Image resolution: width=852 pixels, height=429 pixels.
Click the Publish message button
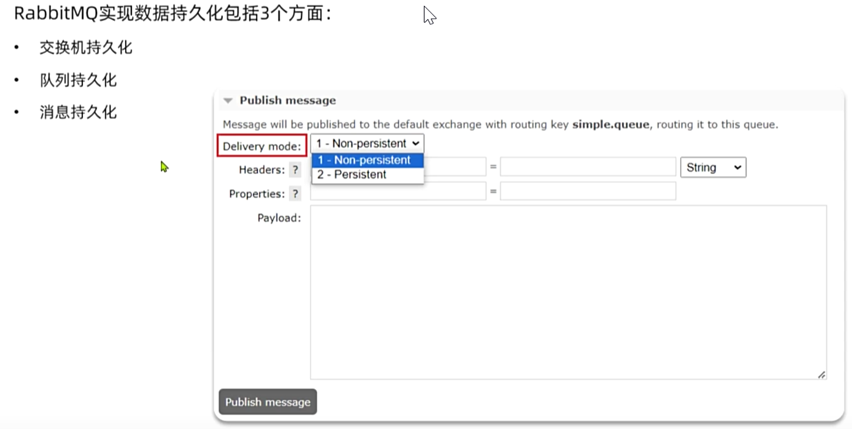[x=268, y=402]
